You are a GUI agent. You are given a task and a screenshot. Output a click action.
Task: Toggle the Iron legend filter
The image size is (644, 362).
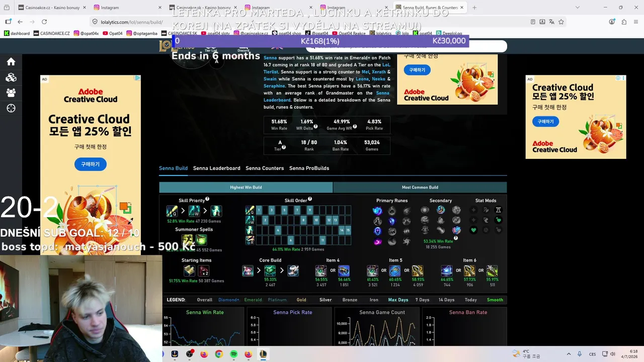[374, 300]
